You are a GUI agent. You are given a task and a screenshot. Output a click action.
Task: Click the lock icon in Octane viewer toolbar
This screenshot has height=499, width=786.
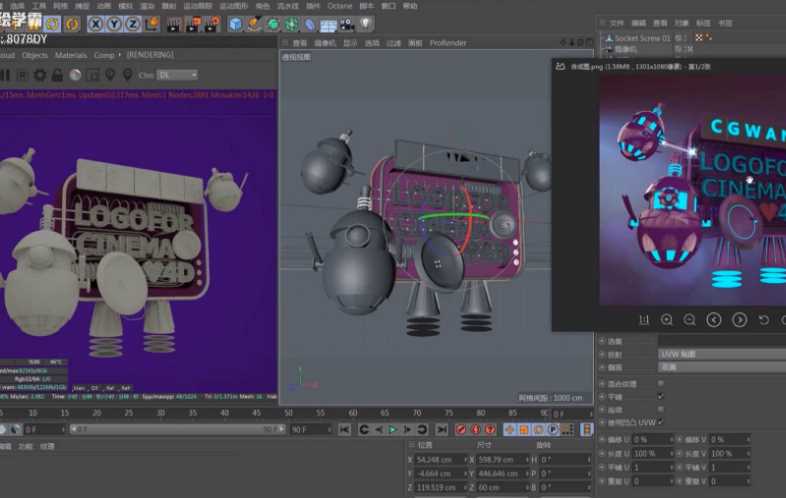point(57,75)
